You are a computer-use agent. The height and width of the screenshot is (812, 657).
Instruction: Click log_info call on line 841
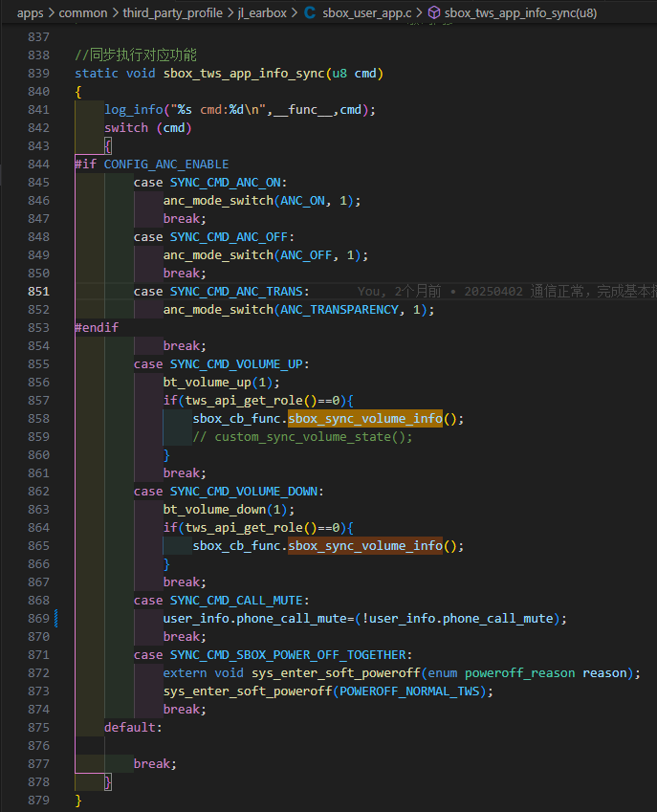[x=134, y=110]
